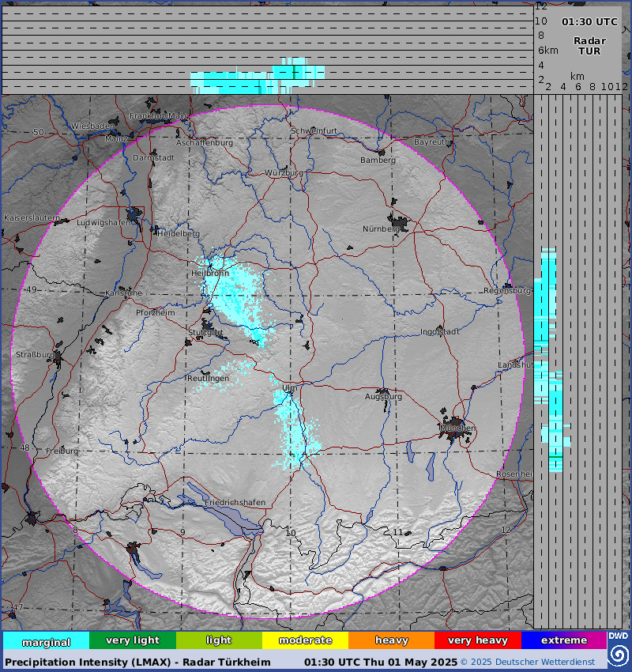Click the heavy orange legend swatch
The width and height of the screenshot is (632, 672).
click(x=391, y=640)
